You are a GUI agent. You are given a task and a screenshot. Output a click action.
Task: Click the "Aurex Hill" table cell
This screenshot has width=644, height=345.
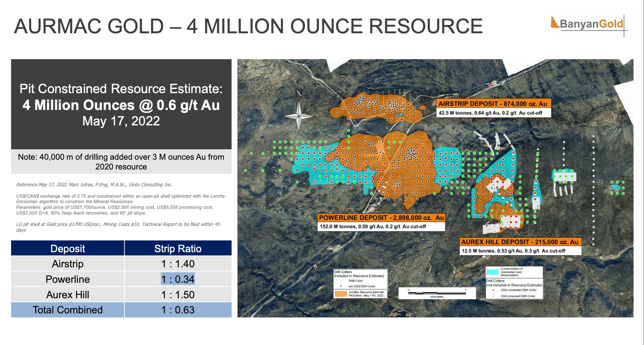[x=68, y=295]
